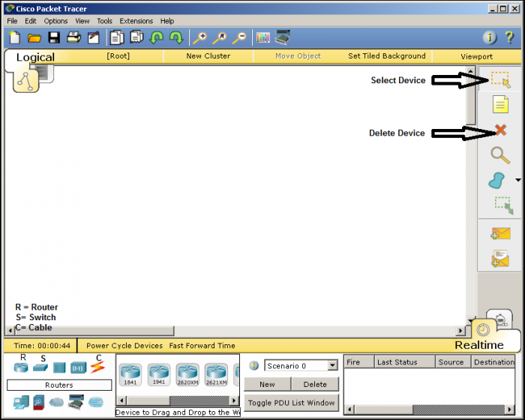Screen dimensions: 525x420
Task: Save the network with the floppy icon
Action: click(54, 37)
